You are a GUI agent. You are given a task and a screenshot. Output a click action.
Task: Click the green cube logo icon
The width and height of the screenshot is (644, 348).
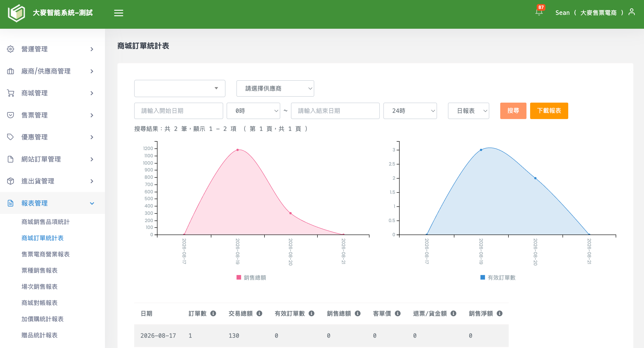[x=16, y=13]
